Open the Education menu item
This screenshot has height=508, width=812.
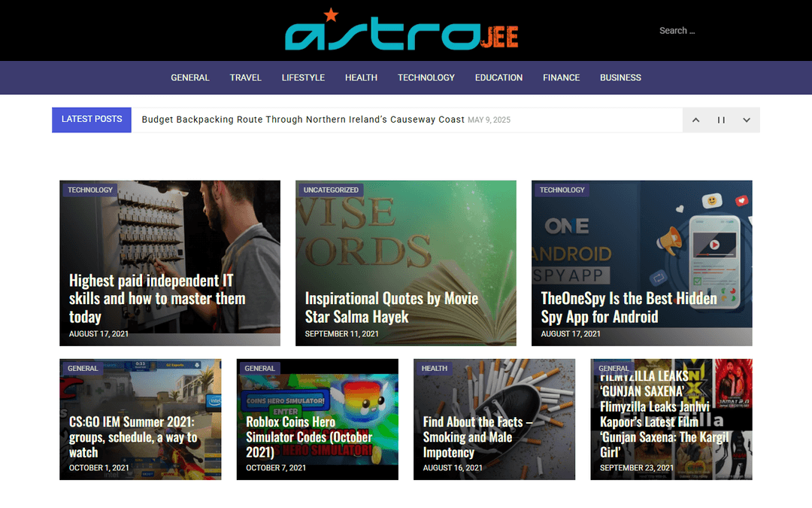pos(498,78)
